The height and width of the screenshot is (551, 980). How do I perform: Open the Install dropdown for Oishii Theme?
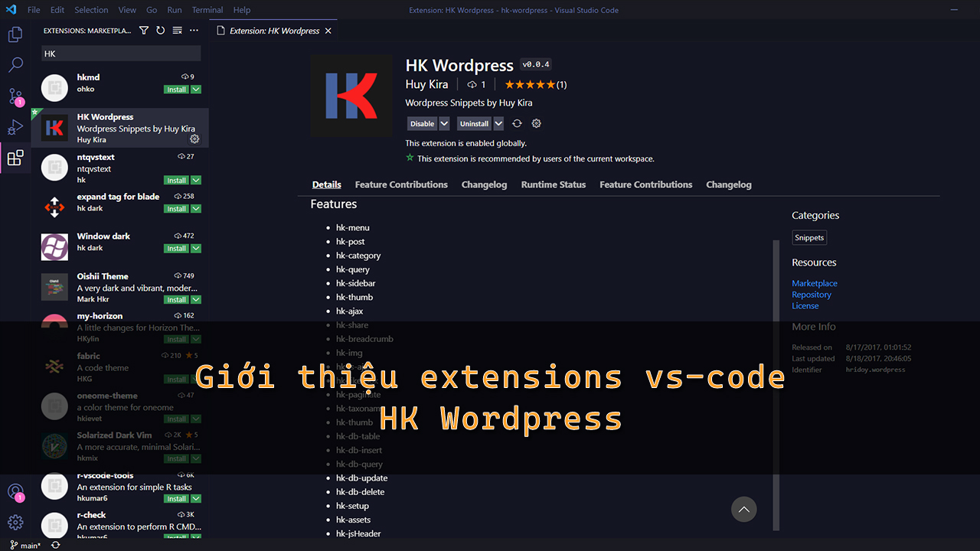coord(196,300)
